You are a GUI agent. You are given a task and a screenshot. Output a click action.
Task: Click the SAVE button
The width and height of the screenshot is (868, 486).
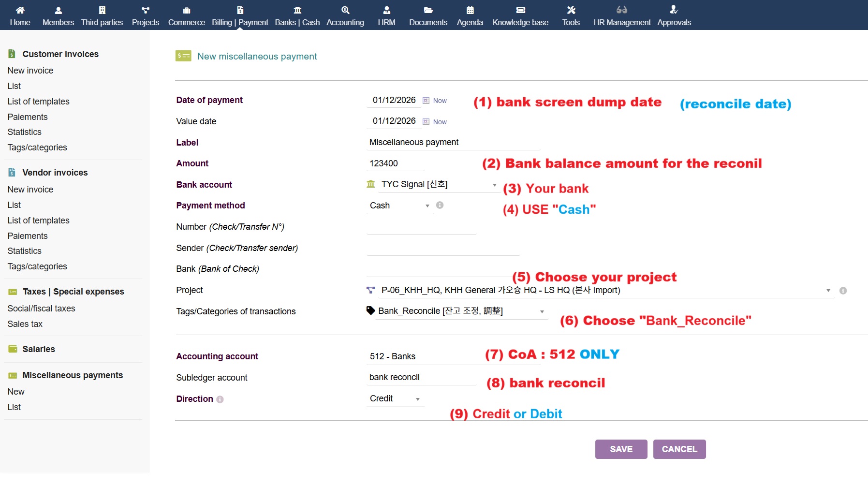click(621, 449)
